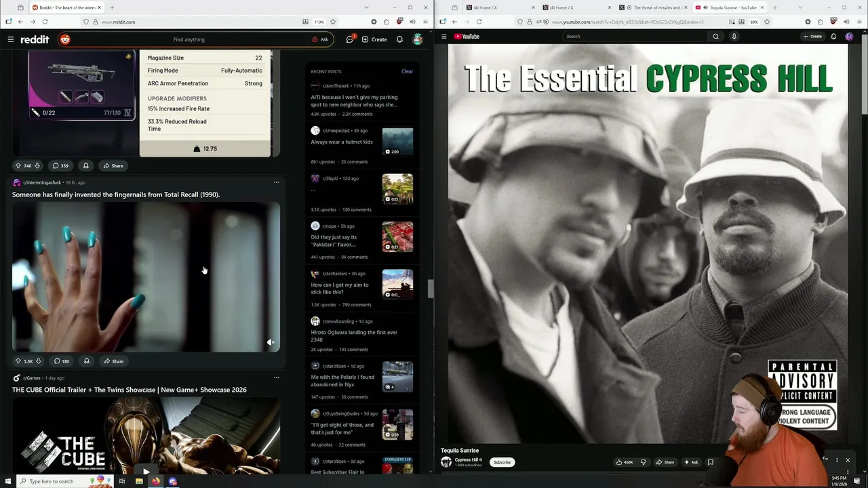Click Ask button under YouTube video
868x488 pixels.
pos(690,462)
